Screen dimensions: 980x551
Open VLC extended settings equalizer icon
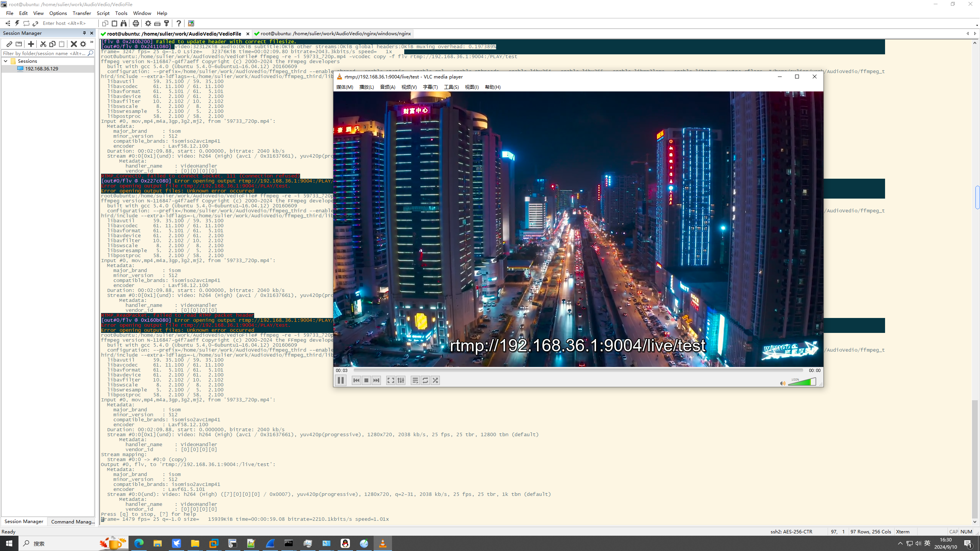point(401,380)
